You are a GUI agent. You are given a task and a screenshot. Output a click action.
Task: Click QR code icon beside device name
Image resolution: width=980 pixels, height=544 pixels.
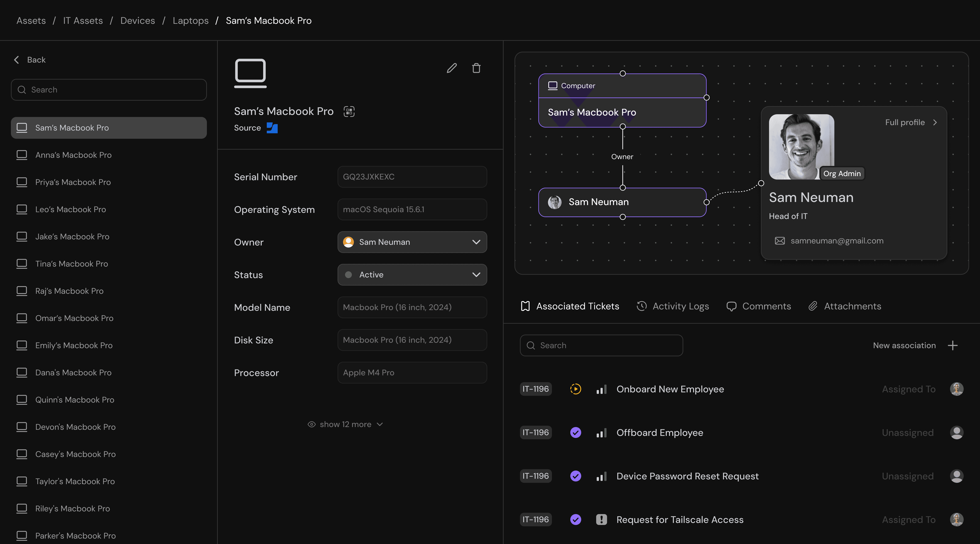point(349,111)
